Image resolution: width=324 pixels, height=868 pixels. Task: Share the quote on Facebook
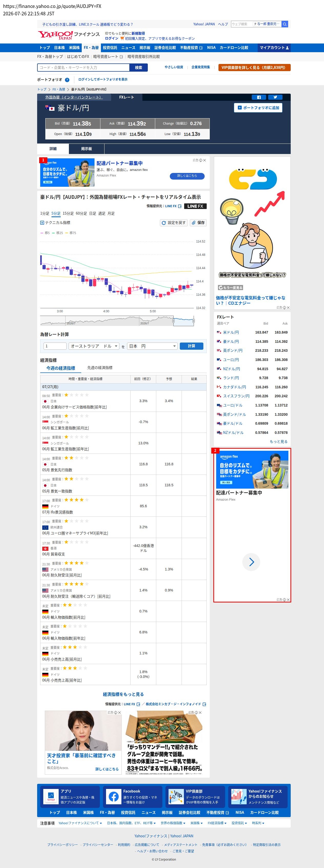pos(259,97)
